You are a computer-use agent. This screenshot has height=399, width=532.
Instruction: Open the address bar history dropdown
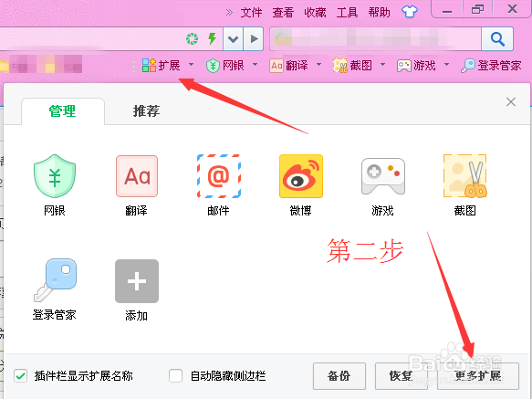pyautogui.click(x=233, y=39)
